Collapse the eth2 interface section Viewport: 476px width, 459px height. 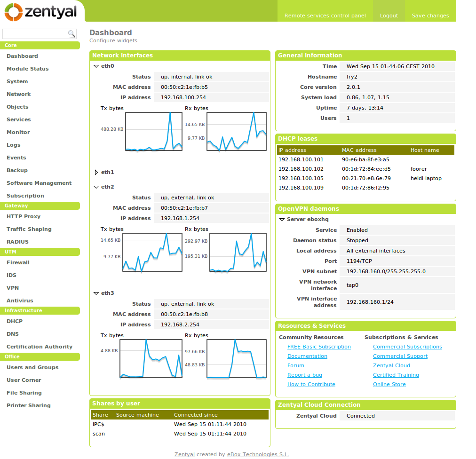pyautogui.click(x=96, y=187)
